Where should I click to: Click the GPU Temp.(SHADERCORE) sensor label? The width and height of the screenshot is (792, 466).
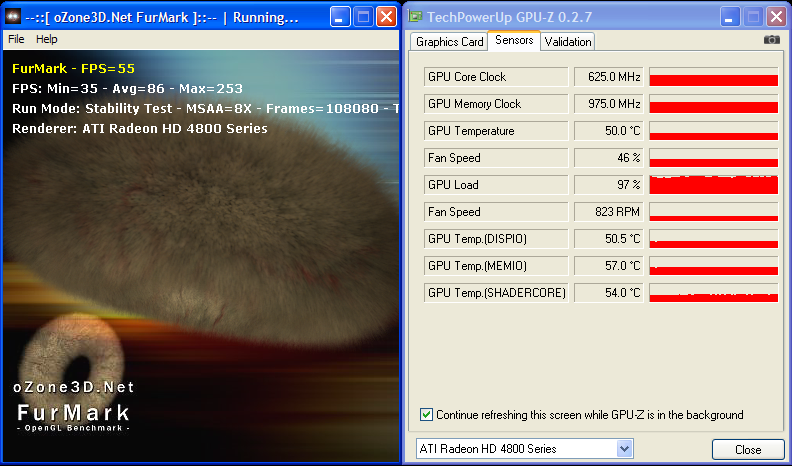click(496, 293)
